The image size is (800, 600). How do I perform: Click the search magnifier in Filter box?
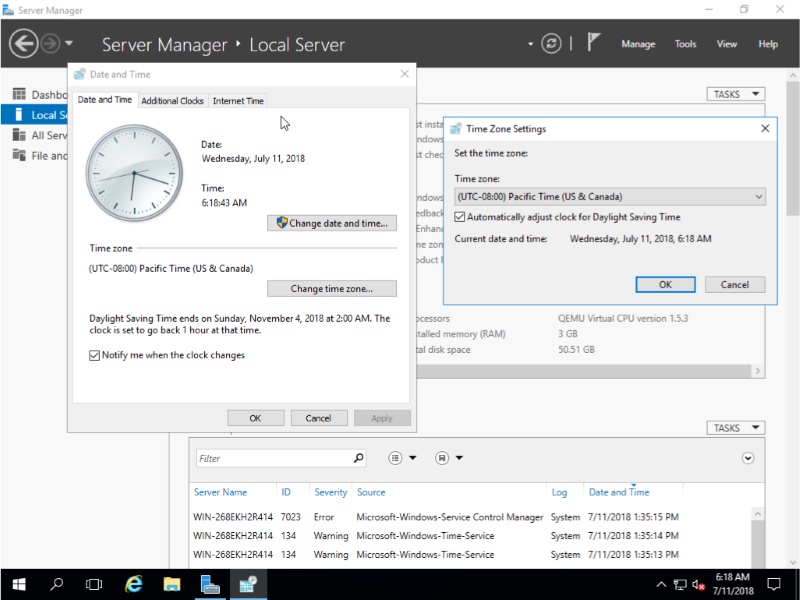[x=359, y=458]
